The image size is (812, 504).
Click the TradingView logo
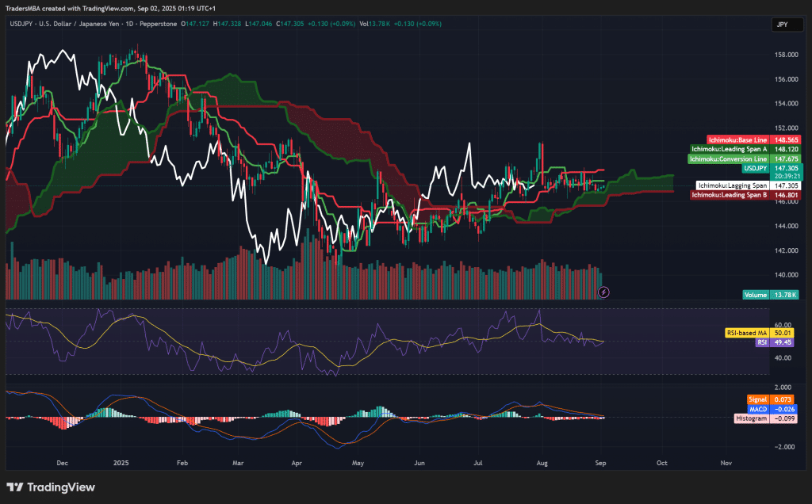(x=49, y=487)
